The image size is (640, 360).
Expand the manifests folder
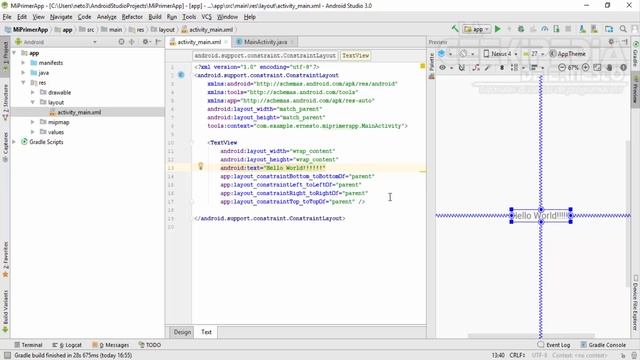(x=23, y=63)
